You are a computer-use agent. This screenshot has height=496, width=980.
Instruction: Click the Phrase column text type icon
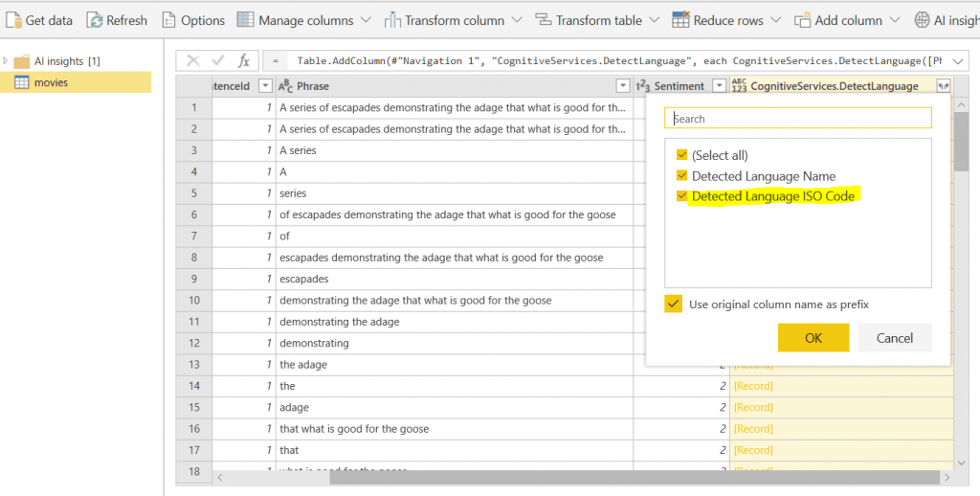coord(285,86)
